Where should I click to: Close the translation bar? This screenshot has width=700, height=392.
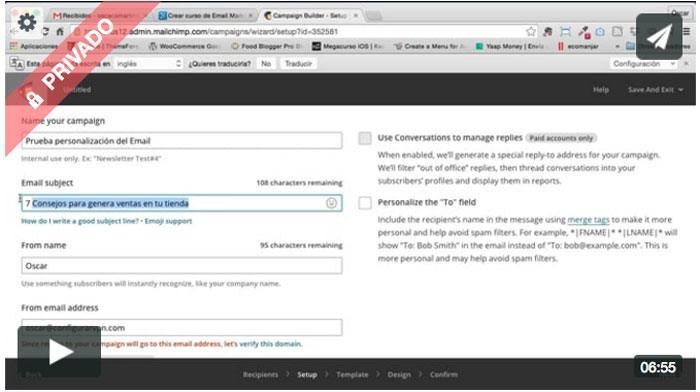686,64
